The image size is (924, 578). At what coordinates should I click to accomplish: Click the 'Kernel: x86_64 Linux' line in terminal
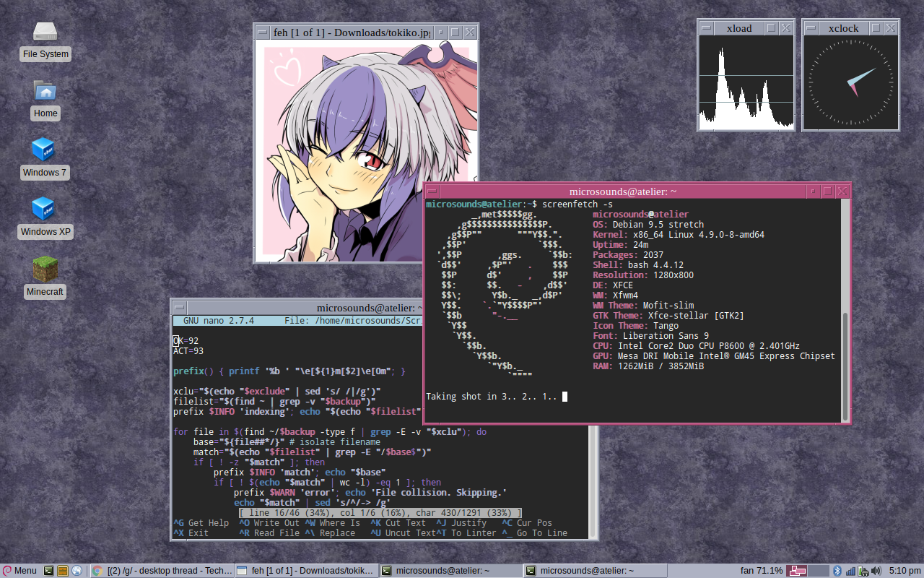pos(679,235)
